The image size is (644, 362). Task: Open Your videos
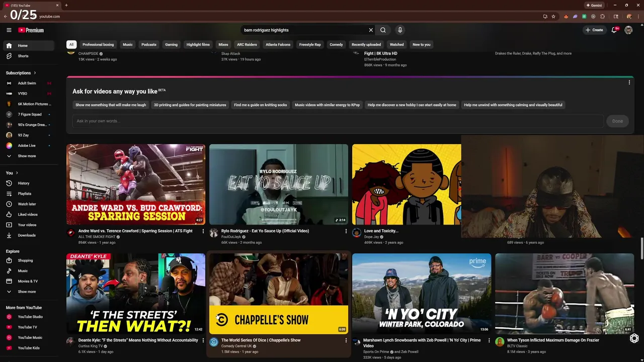click(29, 225)
